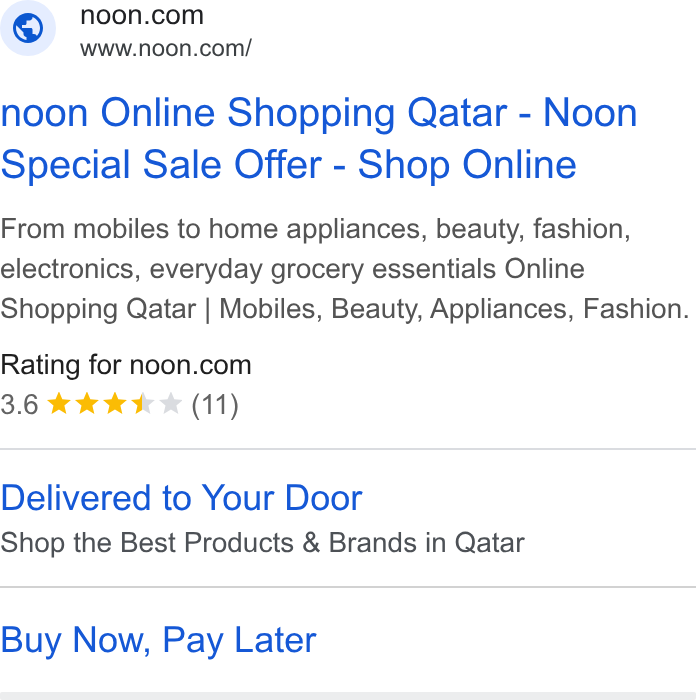Click the 'From mobiles to home appliances' description line

pos(315,229)
